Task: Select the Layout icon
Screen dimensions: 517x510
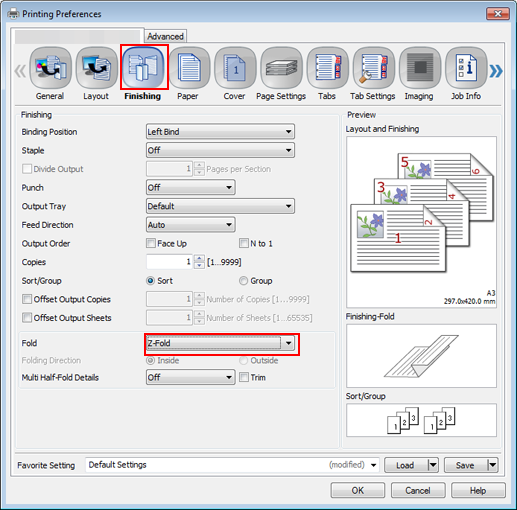Action: pos(96,68)
